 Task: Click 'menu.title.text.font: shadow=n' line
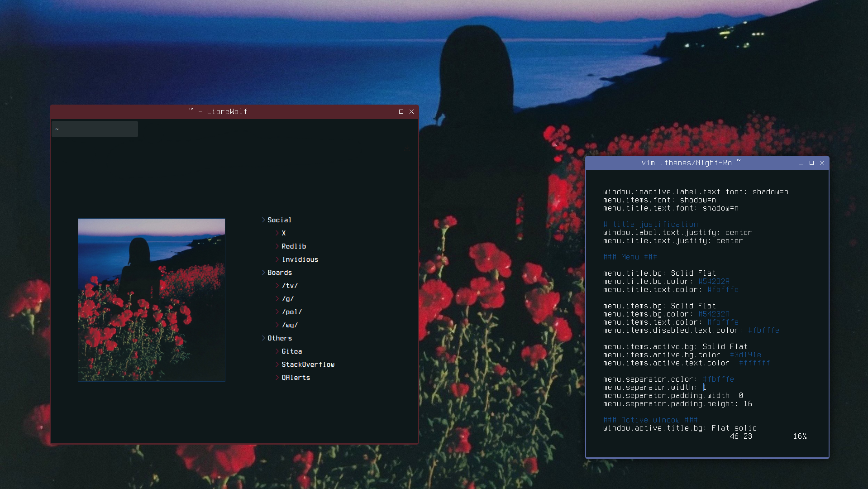click(671, 208)
